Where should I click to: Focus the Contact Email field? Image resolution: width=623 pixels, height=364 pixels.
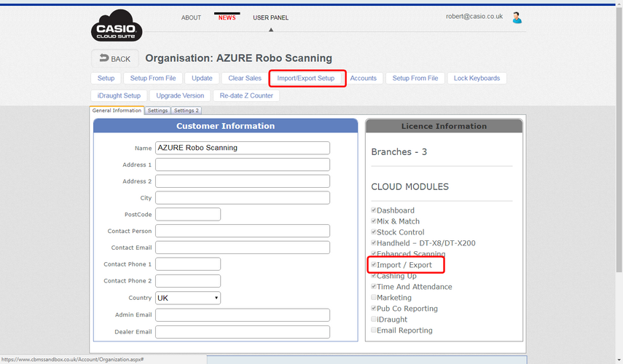243,248
